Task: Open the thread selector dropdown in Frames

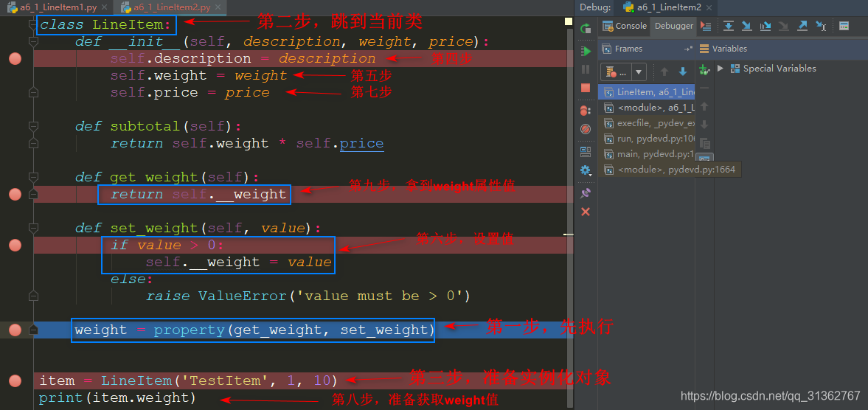Action: pyautogui.click(x=639, y=72)
